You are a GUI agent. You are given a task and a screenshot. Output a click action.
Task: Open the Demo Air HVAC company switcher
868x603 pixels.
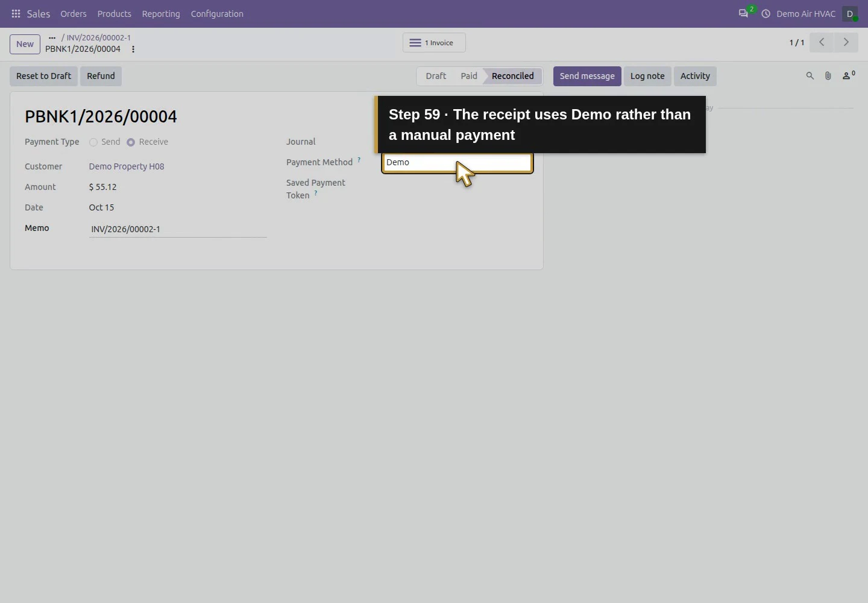806,14
